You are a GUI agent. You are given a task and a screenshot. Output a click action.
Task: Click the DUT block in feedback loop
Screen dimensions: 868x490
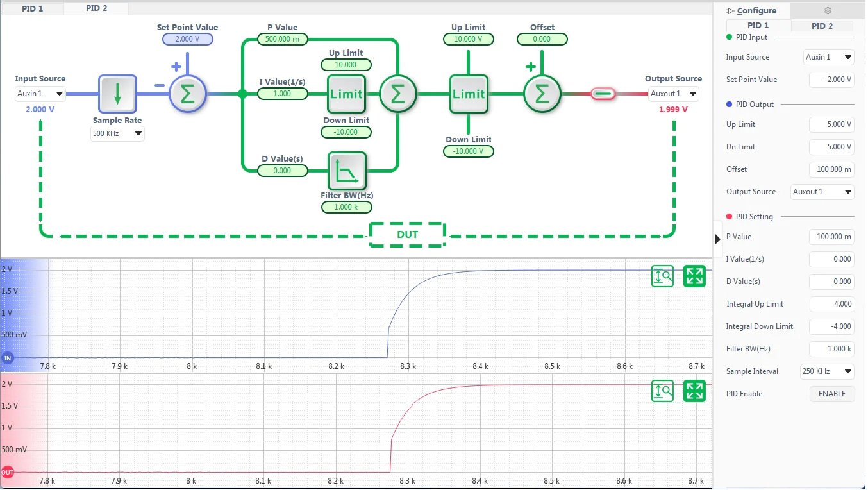click(407, 235)
